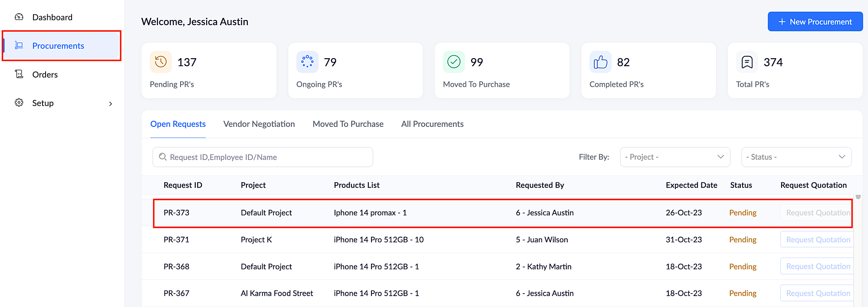Focus the Request ID search field
This screenshot has width=868, height=307.
click(x=263, y=157)
